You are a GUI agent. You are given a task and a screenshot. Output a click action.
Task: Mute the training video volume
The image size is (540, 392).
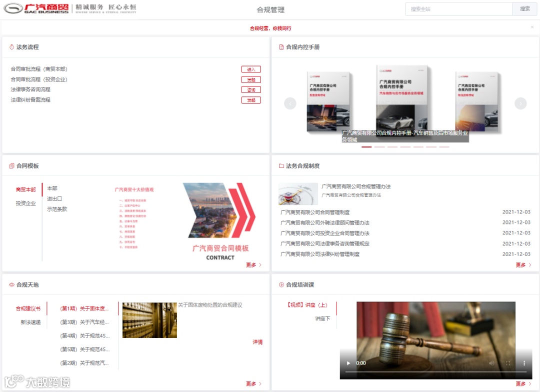491,363
